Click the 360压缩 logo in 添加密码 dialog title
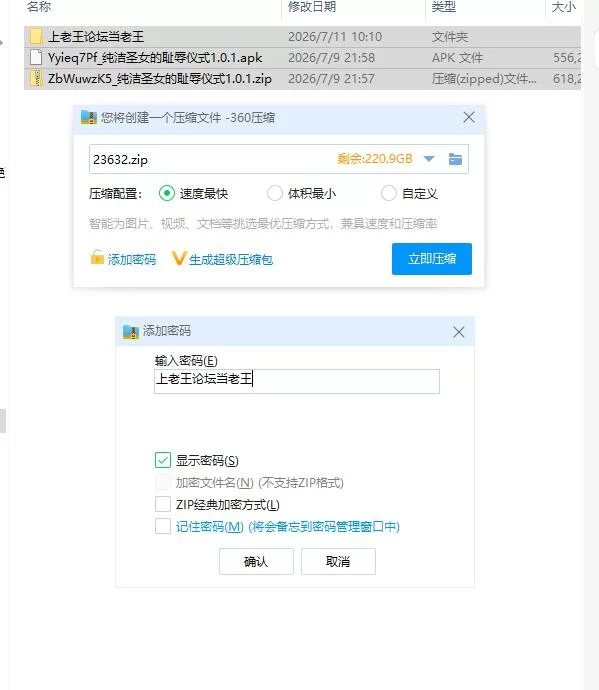Screen dimensions: 599x690 coord(131,332)
